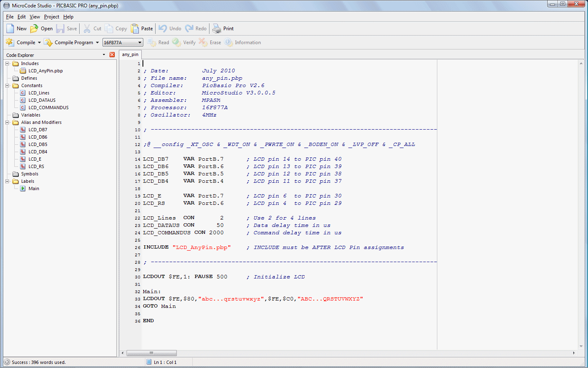Select the Main label icon in tree
Screen dimensions: 588x368
[23, 188]
